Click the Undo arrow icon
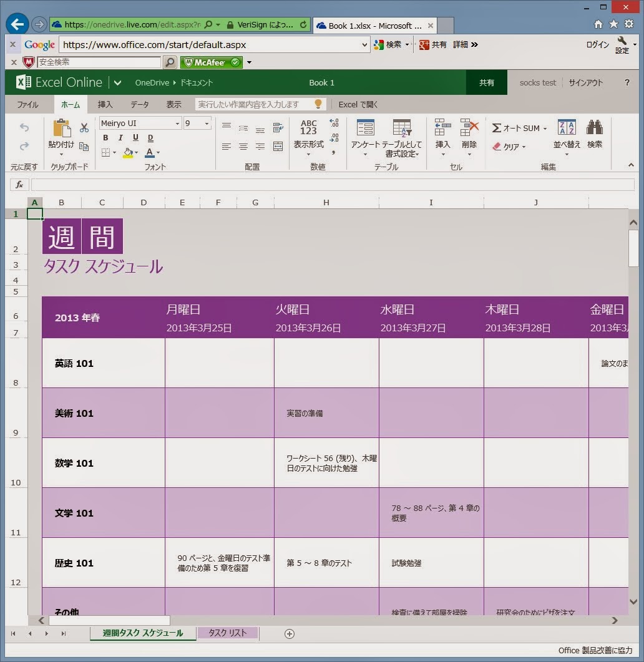The height and width of the screenshot is (662, 644). point(24,128)
